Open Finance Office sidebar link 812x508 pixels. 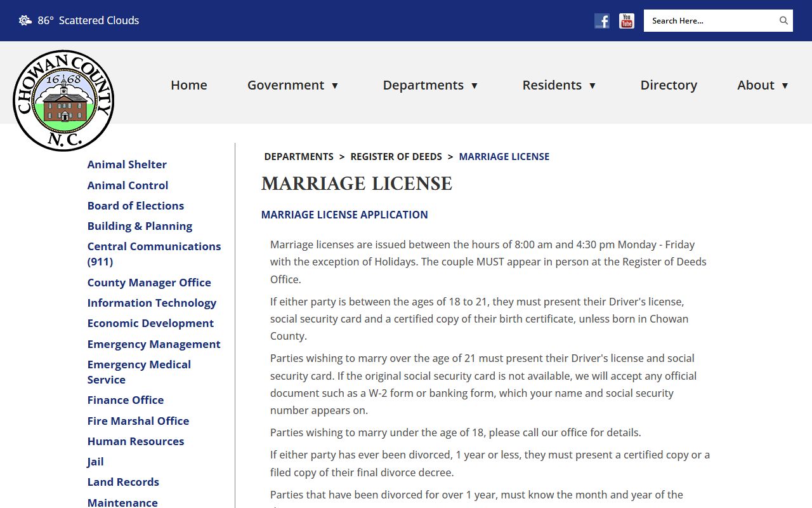[126, 400]
